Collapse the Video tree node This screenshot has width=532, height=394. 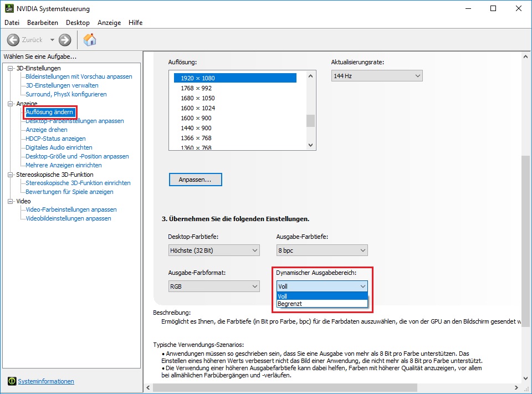[x=10, y=201]
